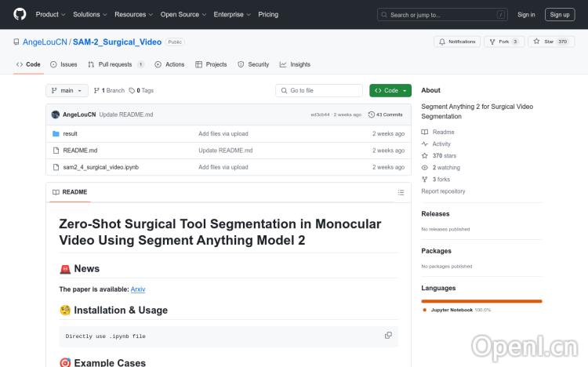Open the 3 forks link in About
Screen dimensions: 588x367
(435, 180)
